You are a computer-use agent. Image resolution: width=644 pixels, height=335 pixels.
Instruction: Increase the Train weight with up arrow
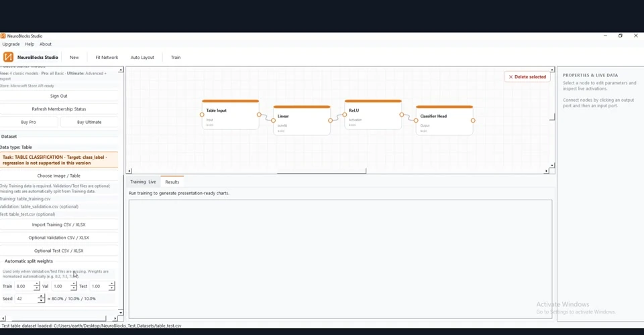36,284
